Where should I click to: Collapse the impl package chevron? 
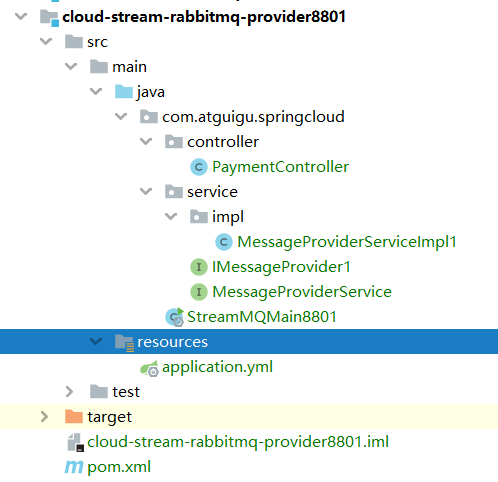tap(171, 217)
